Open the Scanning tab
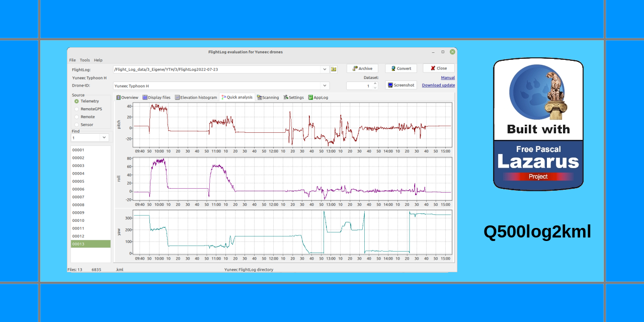Image resolution: width=644 pixels, height=322 pixels. (268, 98)
